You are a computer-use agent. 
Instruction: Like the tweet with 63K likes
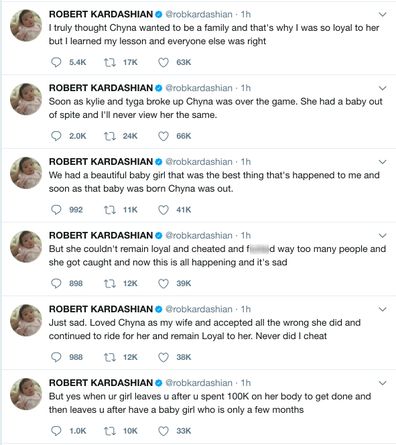pos(163,62)
